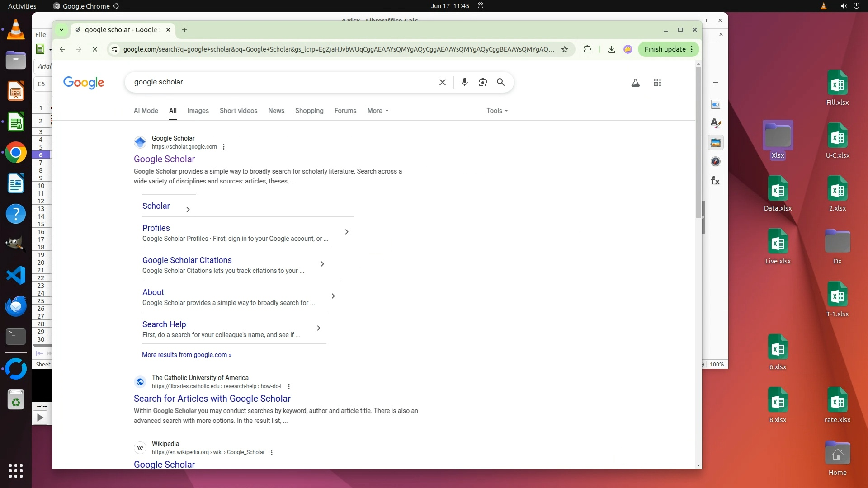Open Search Labs flask icon

coord(635,83)
